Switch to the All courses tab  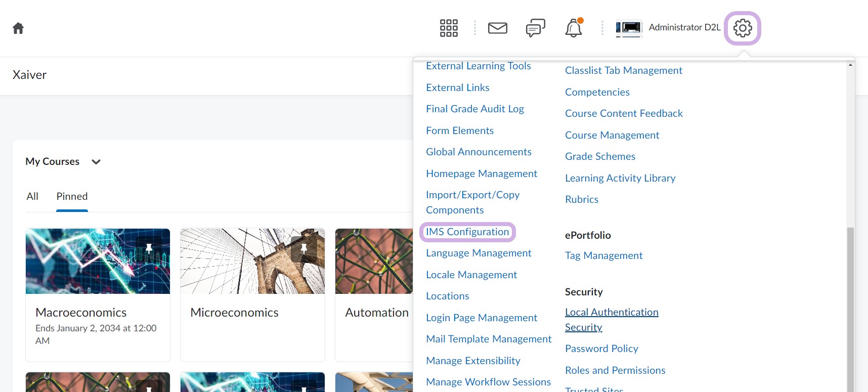coord(32,196)
